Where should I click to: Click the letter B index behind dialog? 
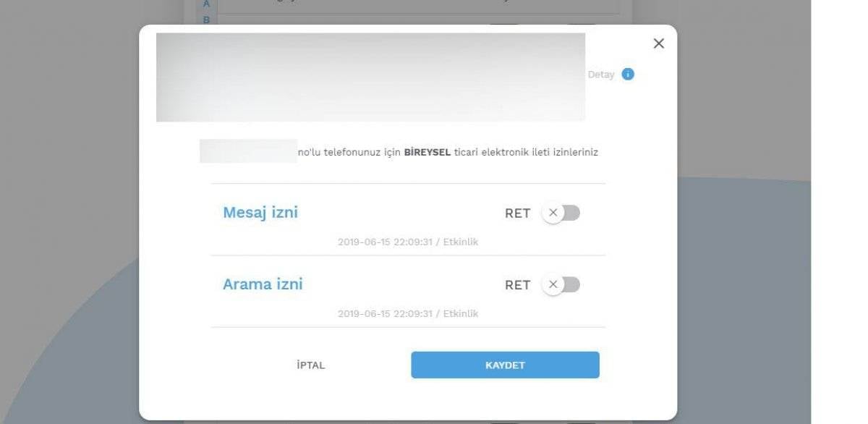coord(206,20)
